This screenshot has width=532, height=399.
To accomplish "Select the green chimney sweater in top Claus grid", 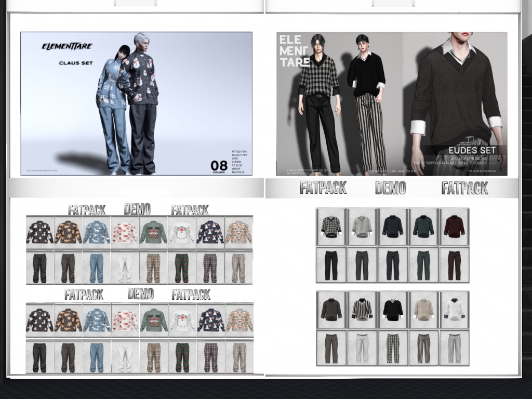I will tap(153, 232).
